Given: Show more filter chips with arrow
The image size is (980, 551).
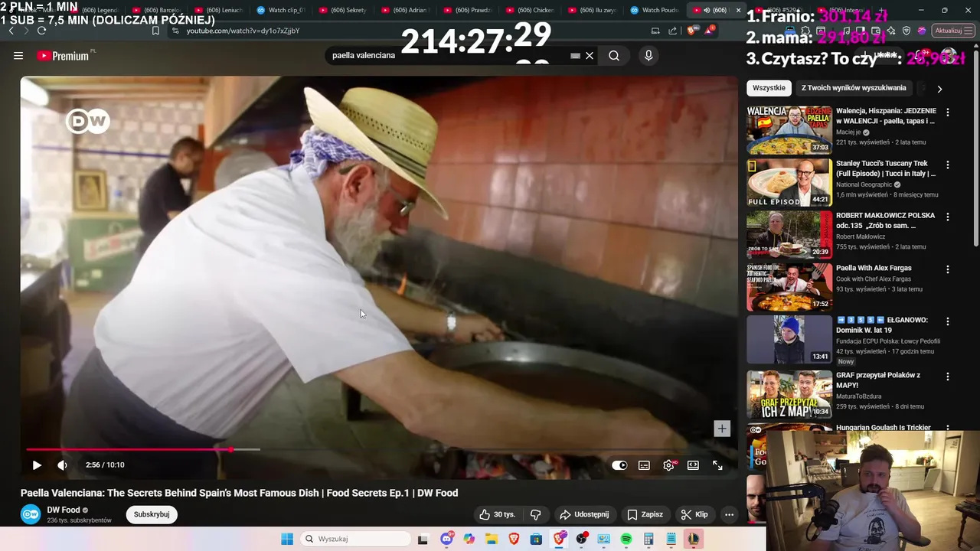Looking at the screenshot, I should [x=939, y=89].
